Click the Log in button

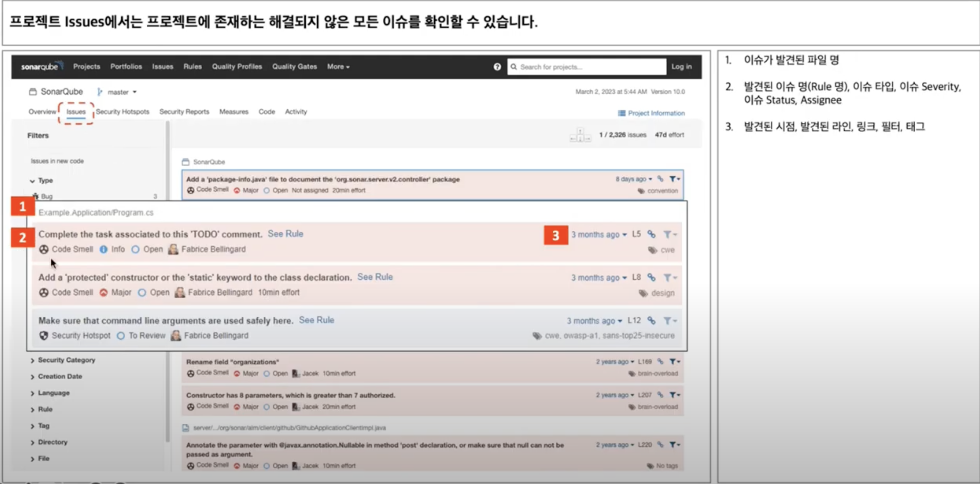[681, 67]
